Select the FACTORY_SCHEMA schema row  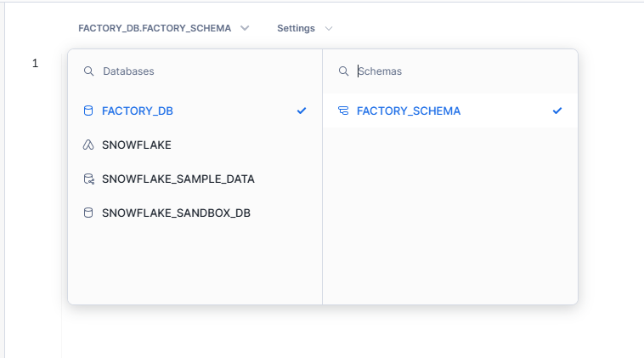pos(450,111)
